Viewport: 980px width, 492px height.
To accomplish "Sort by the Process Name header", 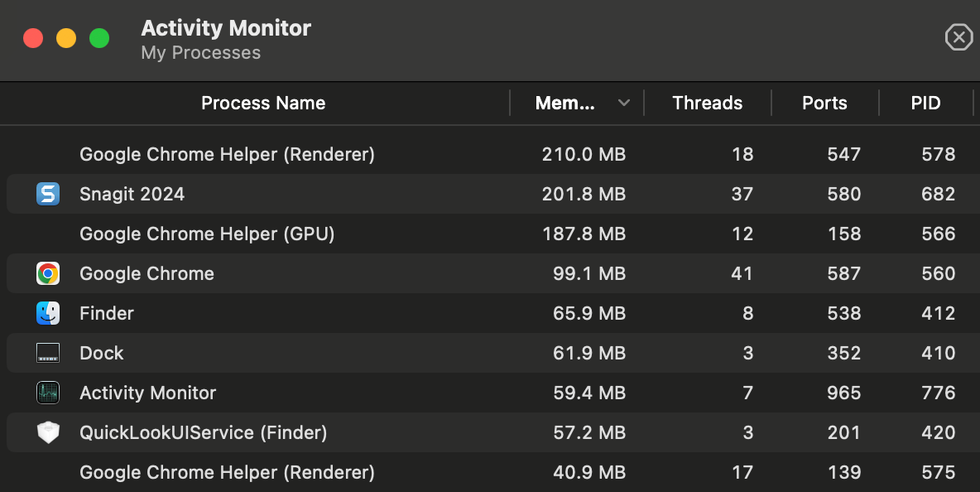I will coord(263,103).
